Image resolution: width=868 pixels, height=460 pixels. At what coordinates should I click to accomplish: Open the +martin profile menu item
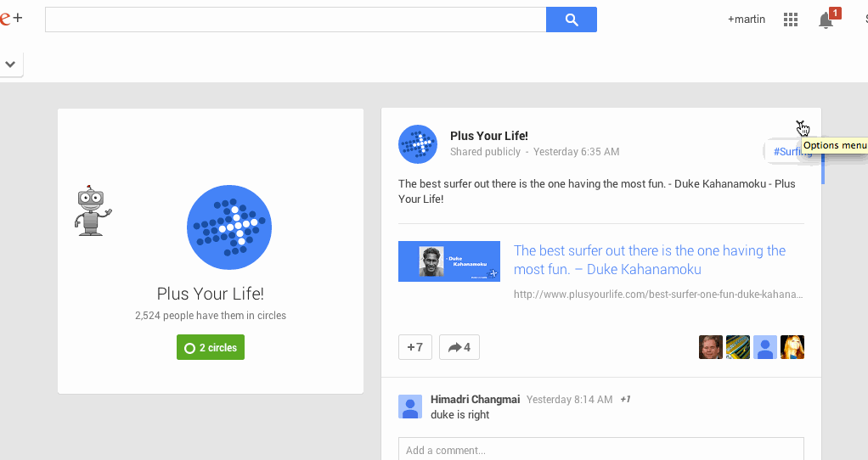click(x=747, y=20)
